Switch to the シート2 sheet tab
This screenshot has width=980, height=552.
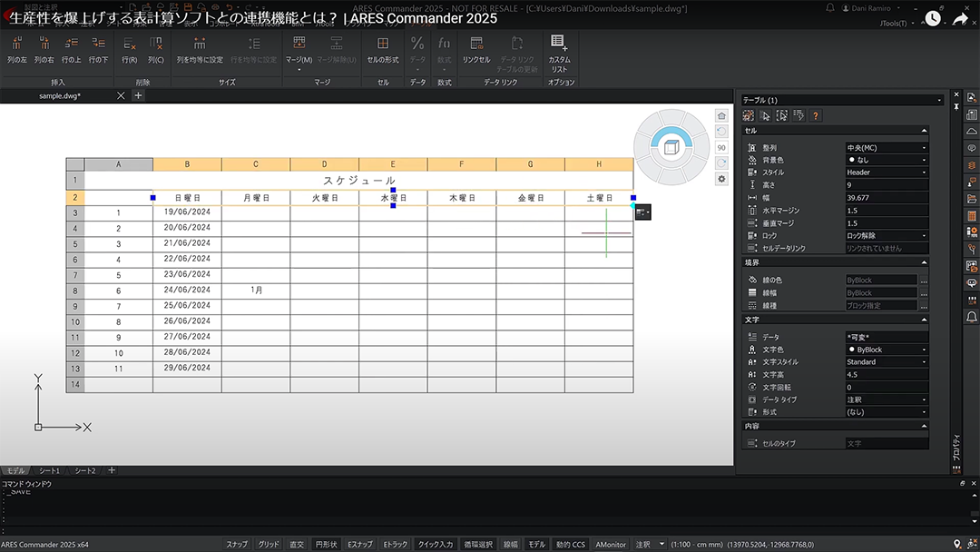point(85,470)
